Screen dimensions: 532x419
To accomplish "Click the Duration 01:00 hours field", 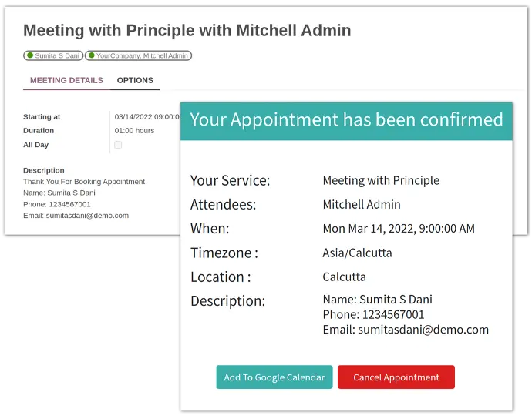I will click(x=134, y=130).
